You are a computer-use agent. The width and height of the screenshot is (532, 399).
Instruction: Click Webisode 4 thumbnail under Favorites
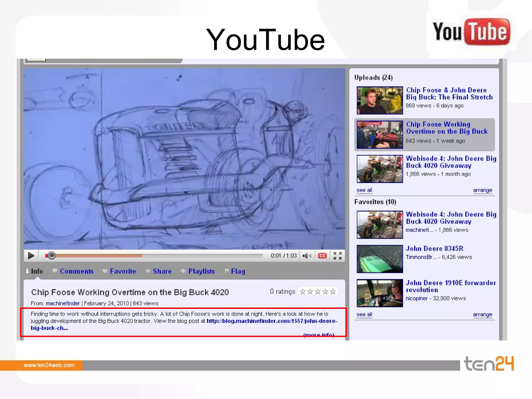[380, 225]
